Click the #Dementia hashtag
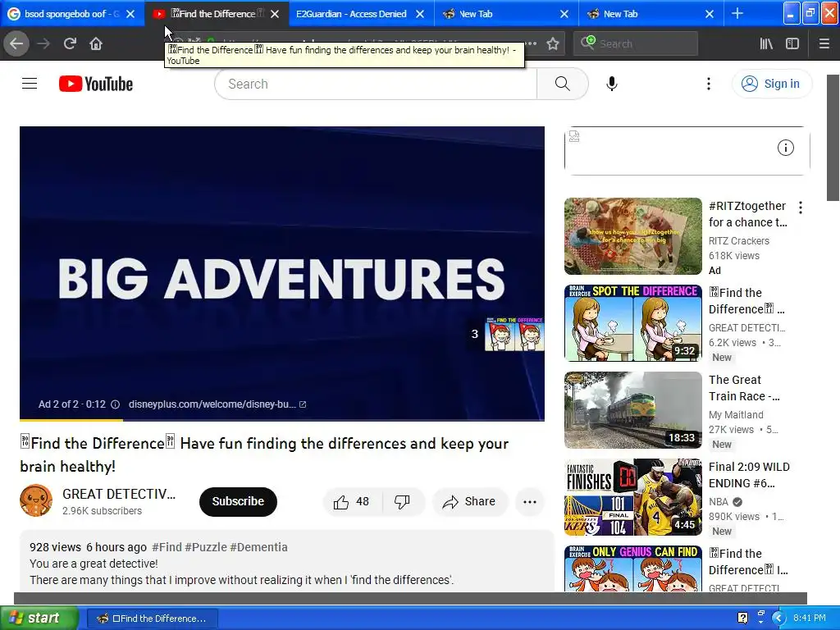This screenshot has height=630, width=840. click(x=258, y=547)
